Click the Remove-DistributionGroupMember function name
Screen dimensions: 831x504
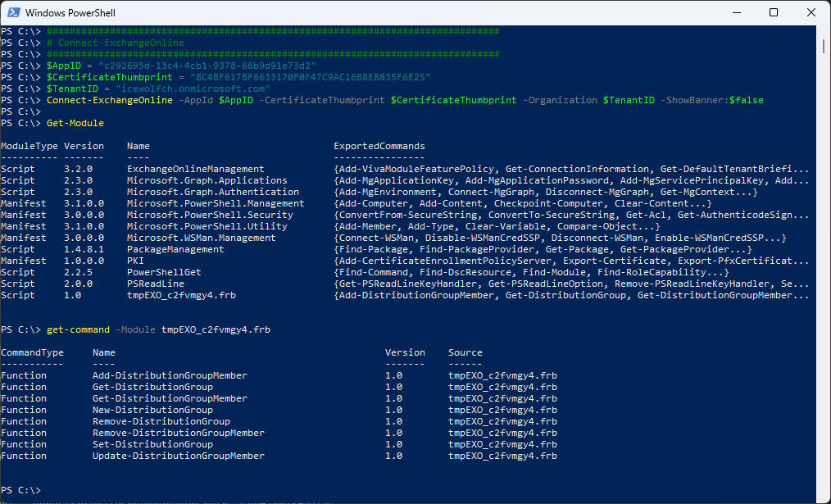[179, 433]
